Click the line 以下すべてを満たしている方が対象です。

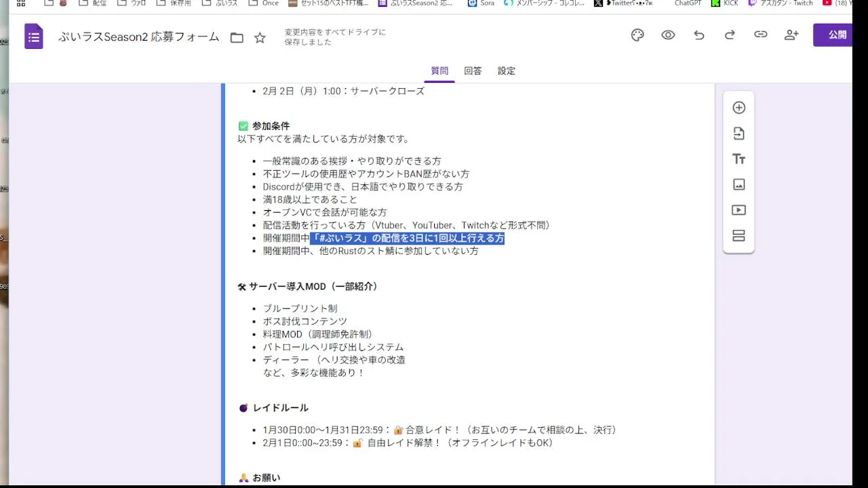[x=323, y=139]
